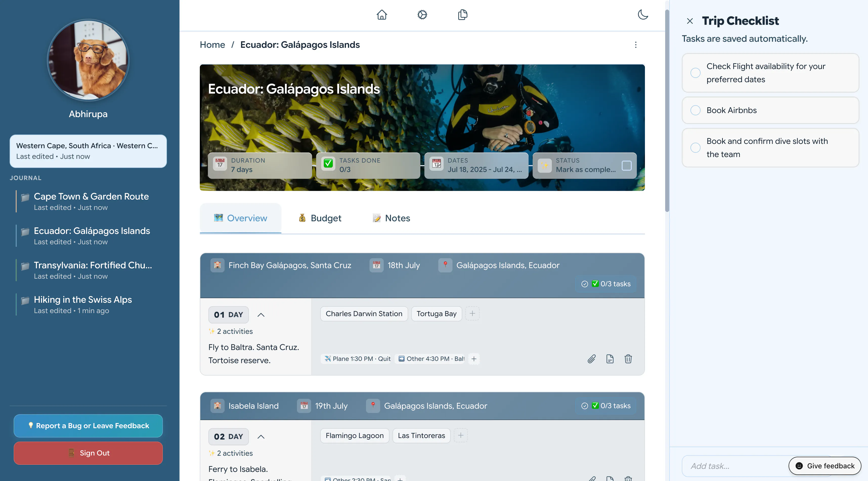
Task: Click the Abhirupa profile avatar
Action: coord(88,60)
